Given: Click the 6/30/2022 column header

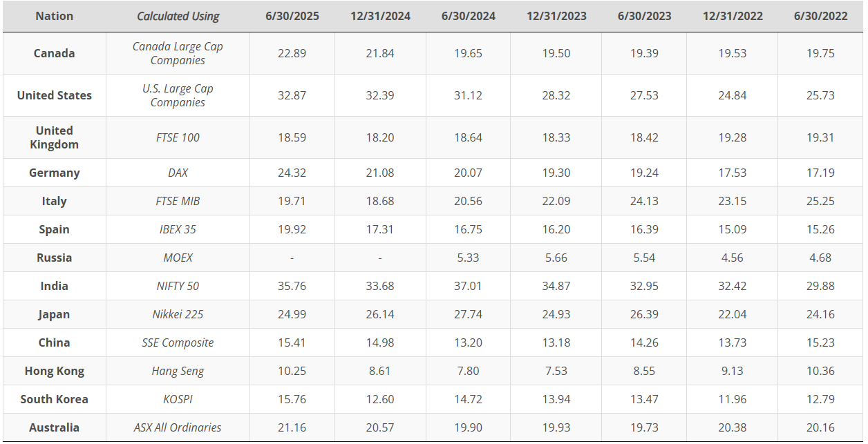Looking at the screenshot, I should pos(820,16).
